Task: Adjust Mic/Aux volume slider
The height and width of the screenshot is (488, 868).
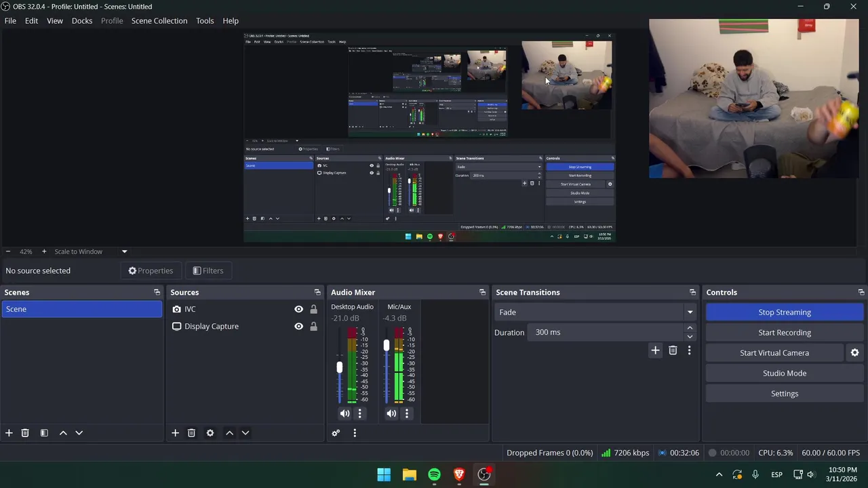Action: pos(387,346)
